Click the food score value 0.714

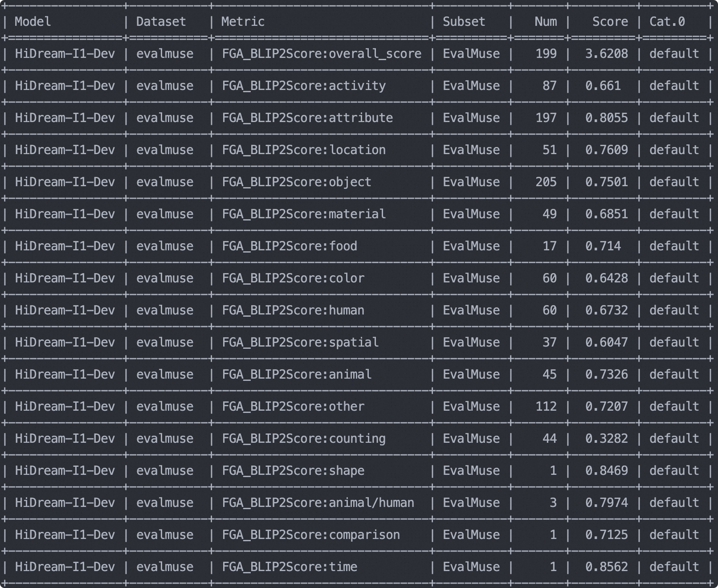click(603, 246)
